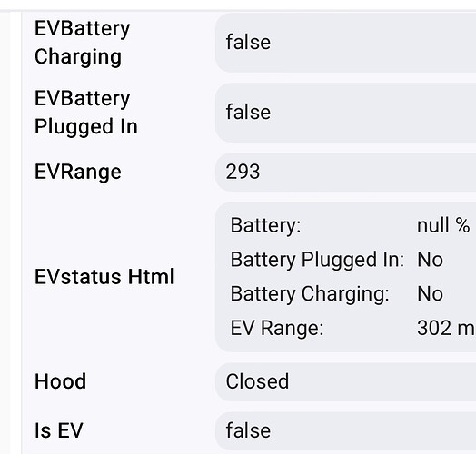Click the EVRange attribute label

[78, 173]
